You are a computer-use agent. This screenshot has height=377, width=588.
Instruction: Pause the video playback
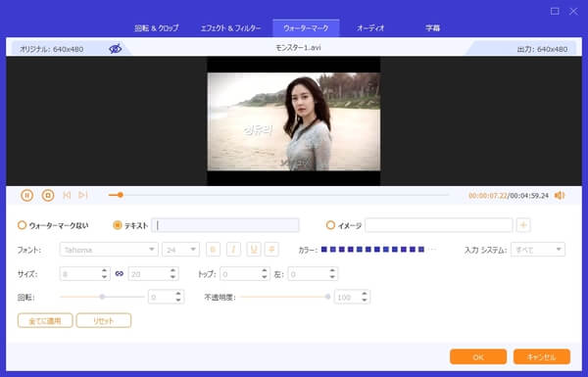pos(27,195)
